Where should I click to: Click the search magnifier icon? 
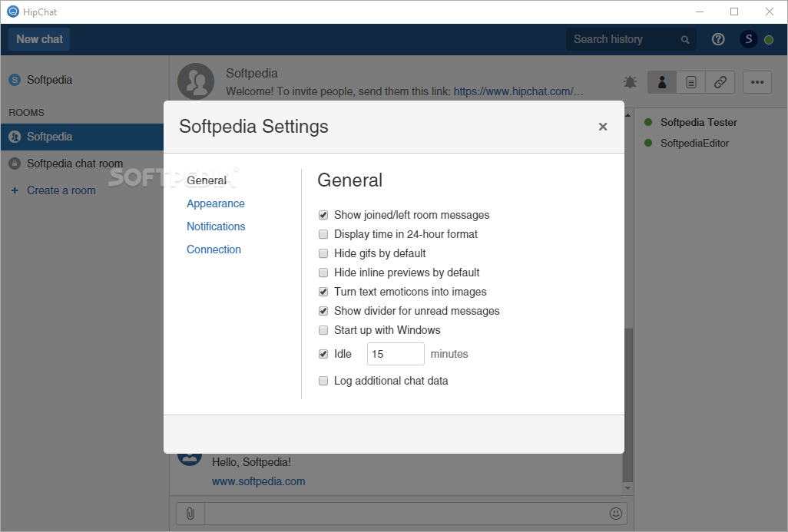pyautogui.click(x=685, y=40)
